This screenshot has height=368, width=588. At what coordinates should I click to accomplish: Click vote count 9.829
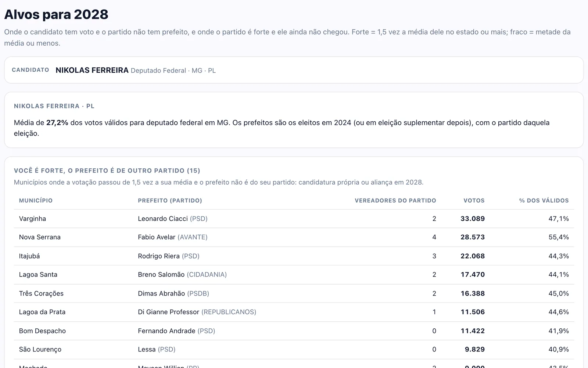(475, 349)
